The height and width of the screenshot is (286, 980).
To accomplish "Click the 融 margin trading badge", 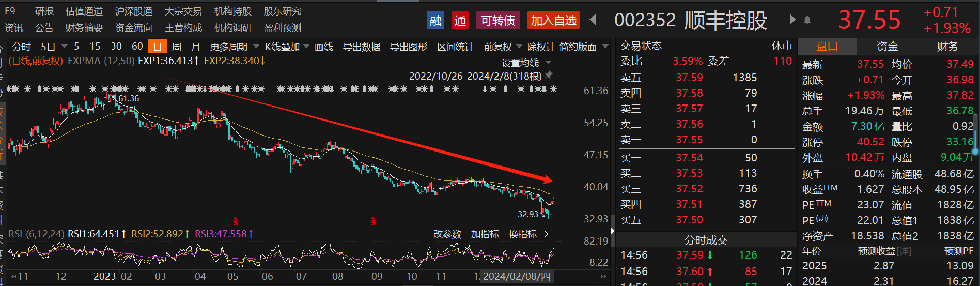I will click(435, 20).
